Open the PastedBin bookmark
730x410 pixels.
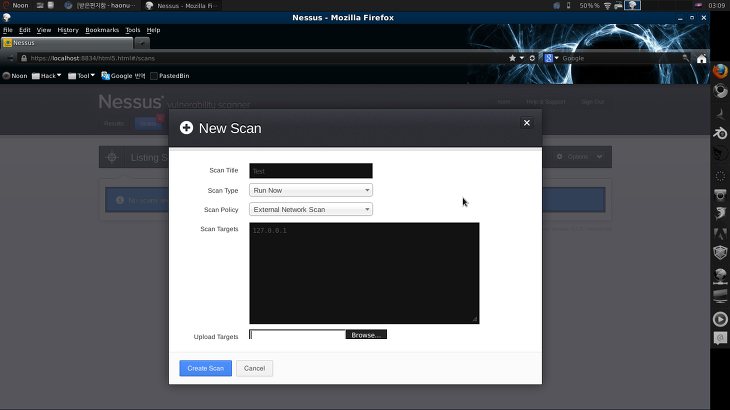169,76
